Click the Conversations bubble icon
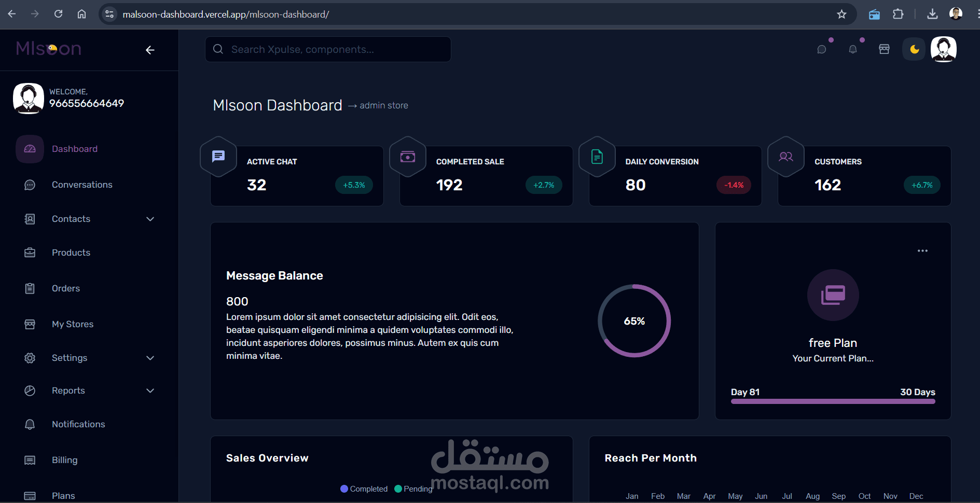 (30, 185)
